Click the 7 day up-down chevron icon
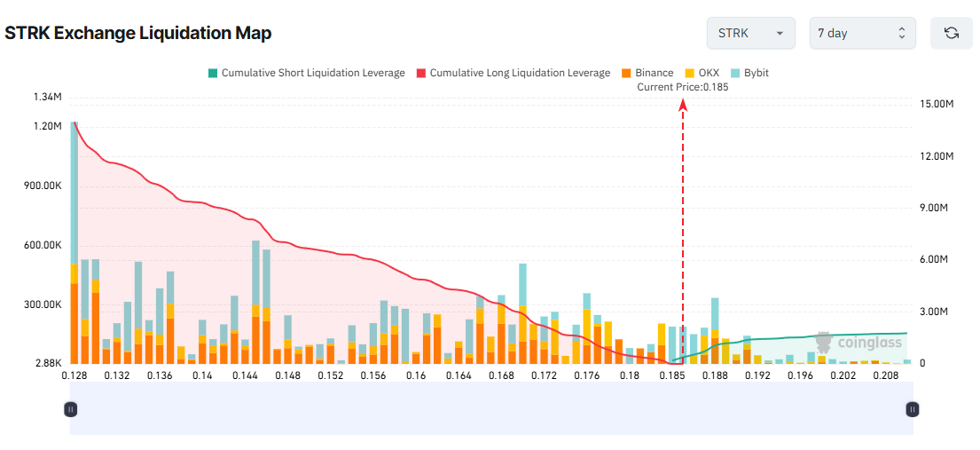The width and height of the screenshot is (980, 450). click(901, 33)
